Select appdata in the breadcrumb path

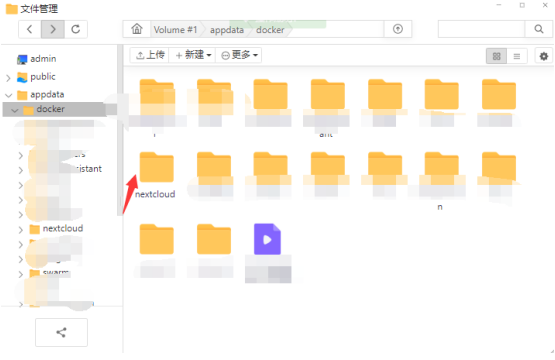[x=227, y=30]
